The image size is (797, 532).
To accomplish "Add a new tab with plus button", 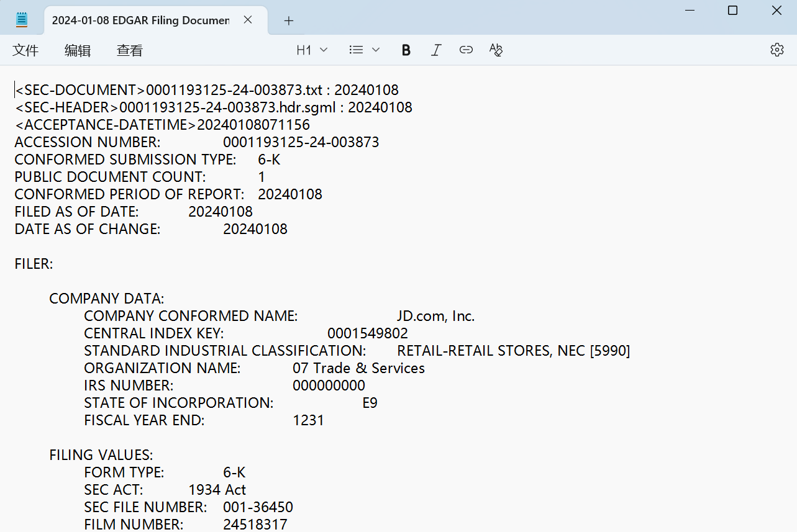I will tap(288, 20).
